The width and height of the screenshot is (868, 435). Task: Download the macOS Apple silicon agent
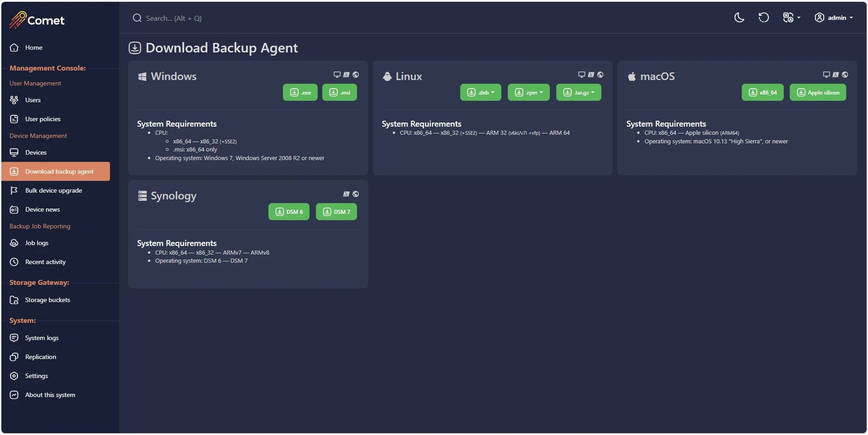point(818,92)
